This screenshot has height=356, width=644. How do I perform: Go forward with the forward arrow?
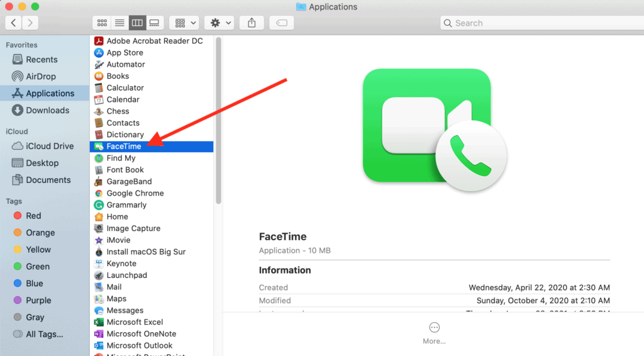tap(30, 23)
